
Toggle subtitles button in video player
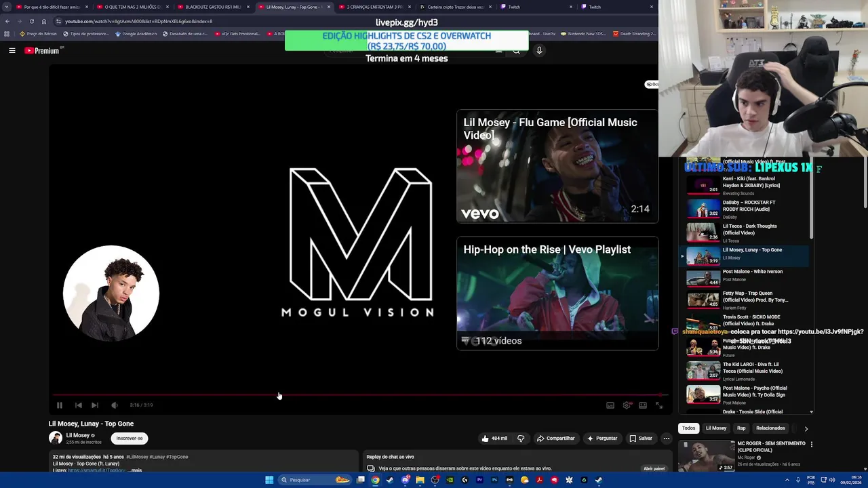610,405
